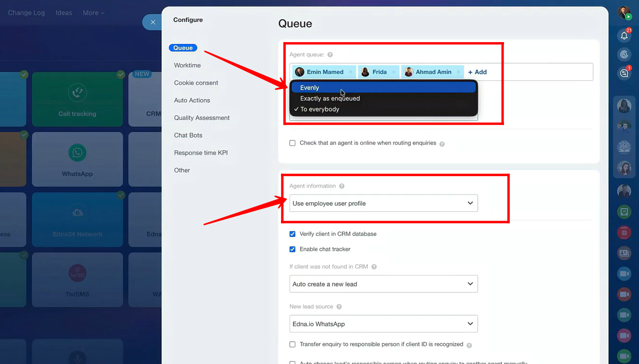Screen dimensions: 639x364
Task: Choose Exactly as enqueued option
Action: click(330, 99)
